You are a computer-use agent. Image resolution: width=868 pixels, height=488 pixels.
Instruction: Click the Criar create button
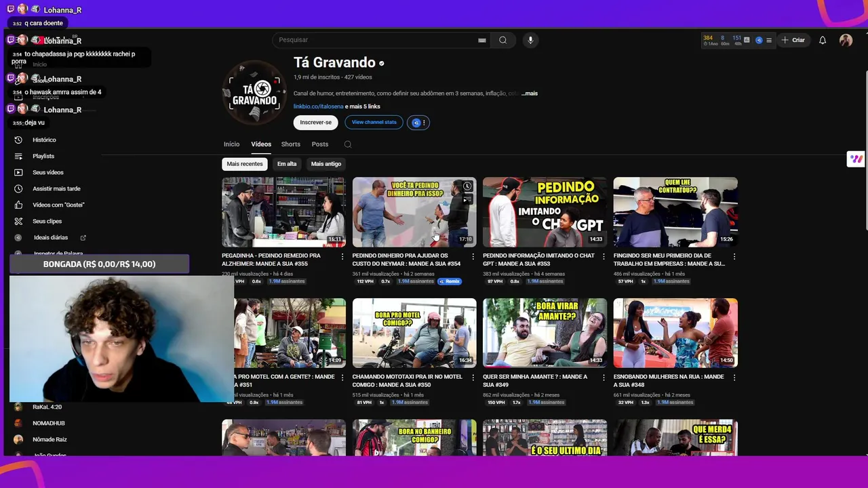(x=793, y=40)
